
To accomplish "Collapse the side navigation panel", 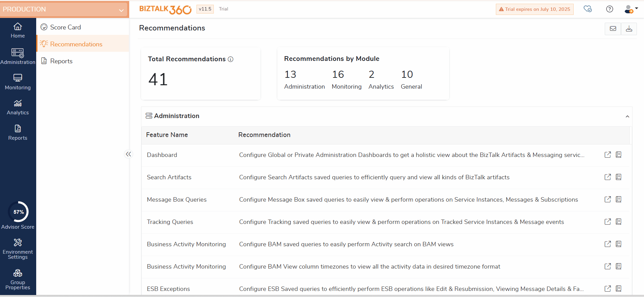I will click(128, 154).
